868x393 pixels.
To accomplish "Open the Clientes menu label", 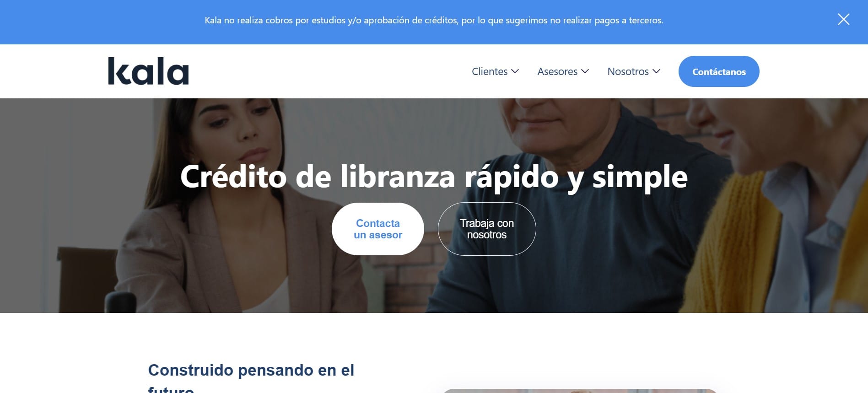I will coord(490,71).
